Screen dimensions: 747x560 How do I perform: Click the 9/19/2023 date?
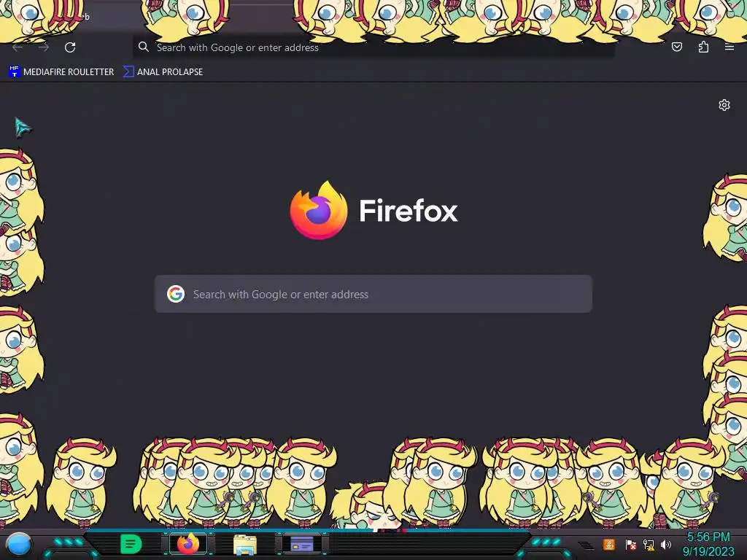(708, 552)
